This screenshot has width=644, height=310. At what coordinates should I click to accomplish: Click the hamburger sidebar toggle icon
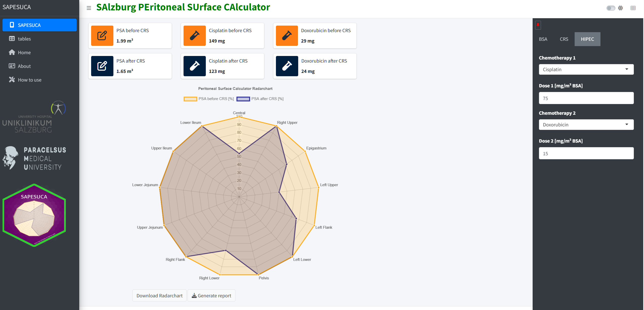(89, 8)
